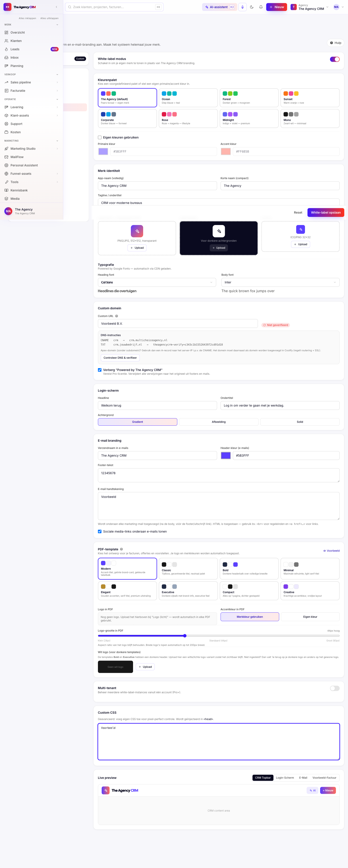Open Personal Assistent in sidebar

pyautogui.click(x=31, y=166)
